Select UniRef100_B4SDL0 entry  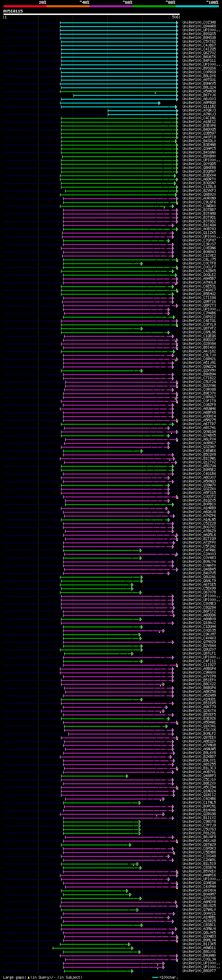pos(199,141)
